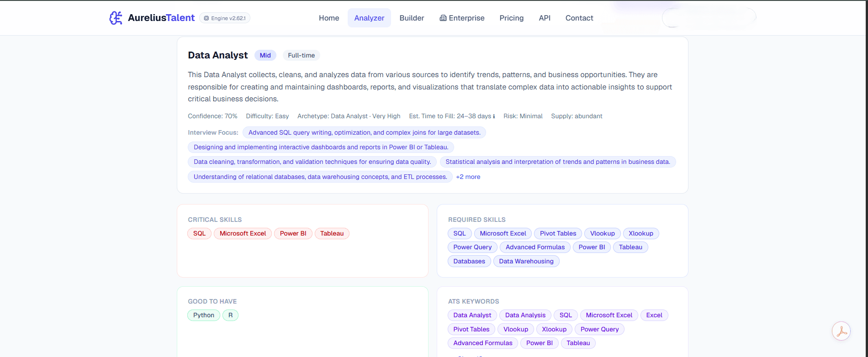Click the 'Data cleaning, transformation' focus chip
Viewport: 868px width, 357px height.
point(312,162)
